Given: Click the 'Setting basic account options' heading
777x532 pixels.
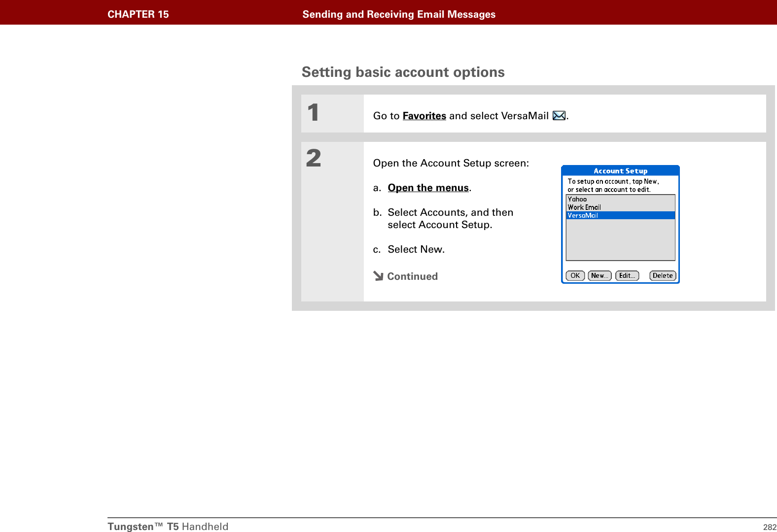Looking at the screenshot, I should (403, 72).
